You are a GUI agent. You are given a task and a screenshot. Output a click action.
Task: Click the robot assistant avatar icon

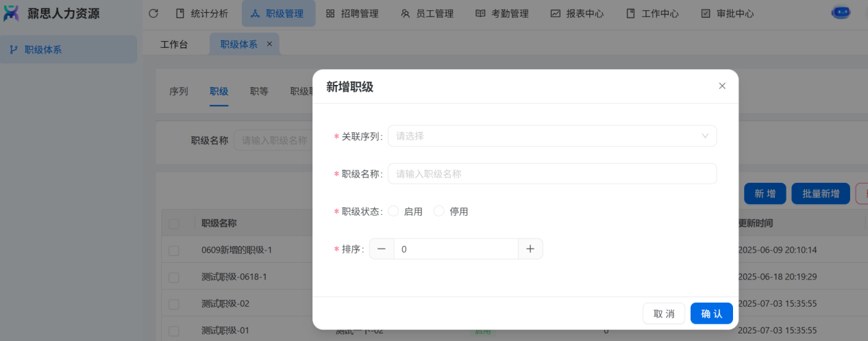coord(841,12)
